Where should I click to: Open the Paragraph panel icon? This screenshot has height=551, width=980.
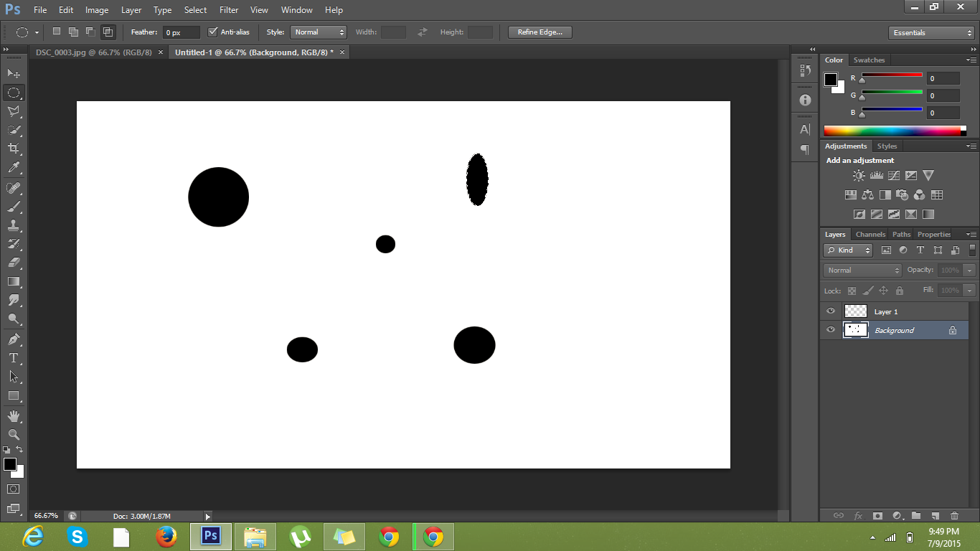point(805,149)
